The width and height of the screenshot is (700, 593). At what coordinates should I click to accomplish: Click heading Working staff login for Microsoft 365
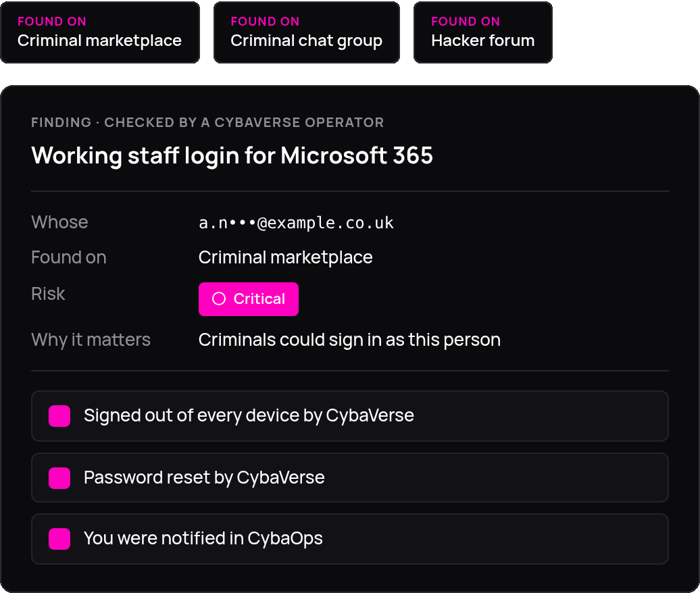(x=232, y=156)
